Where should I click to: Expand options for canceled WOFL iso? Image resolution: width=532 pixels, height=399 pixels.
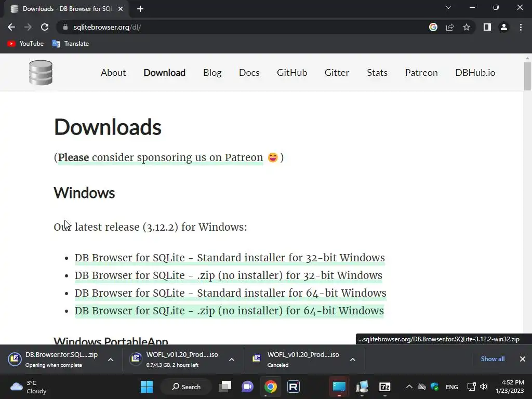tap(353, 360)
